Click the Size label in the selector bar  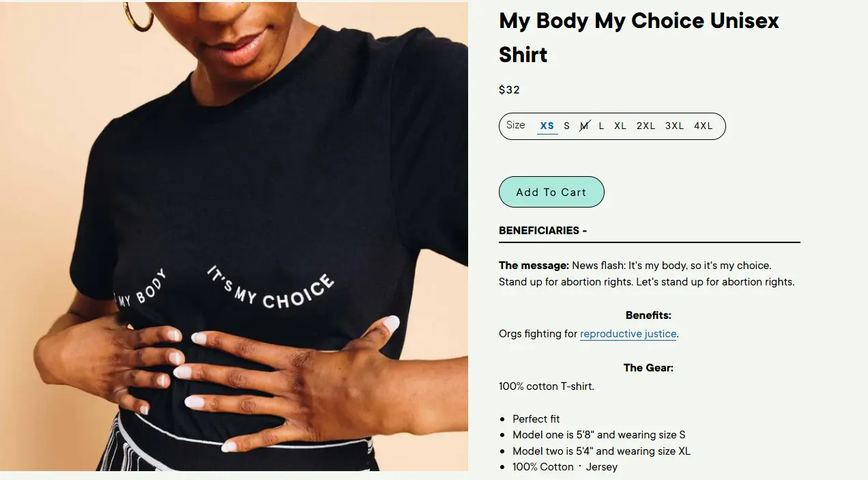[x=516, y=125]
